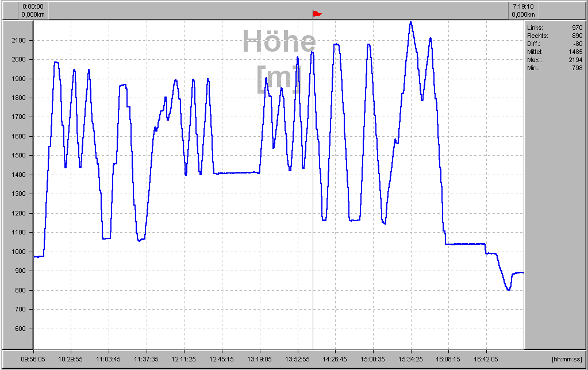Click the 1500 altitude axis label
588x370 pixels.
[18, 156]
